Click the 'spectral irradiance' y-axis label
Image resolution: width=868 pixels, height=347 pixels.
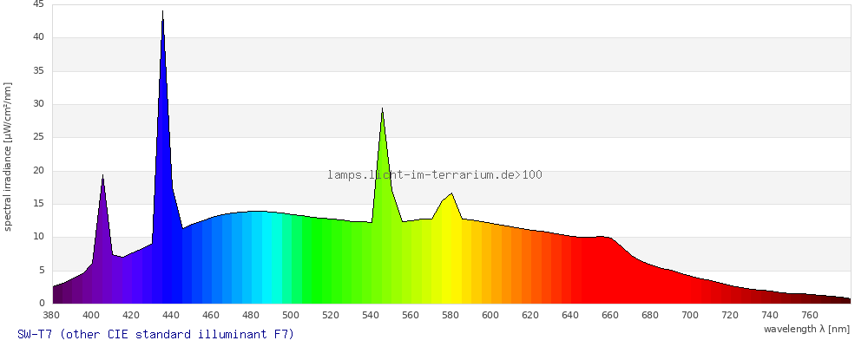[8, 157]
